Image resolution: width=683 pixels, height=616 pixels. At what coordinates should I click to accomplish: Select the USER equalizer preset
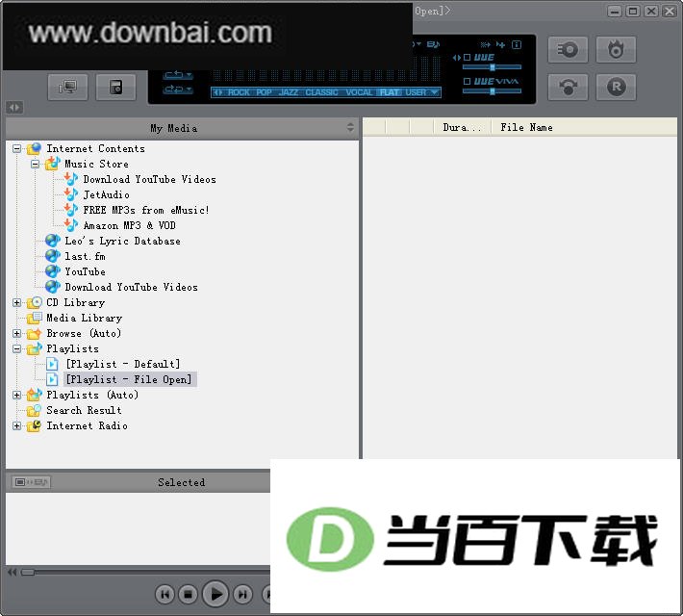point(416,92)
